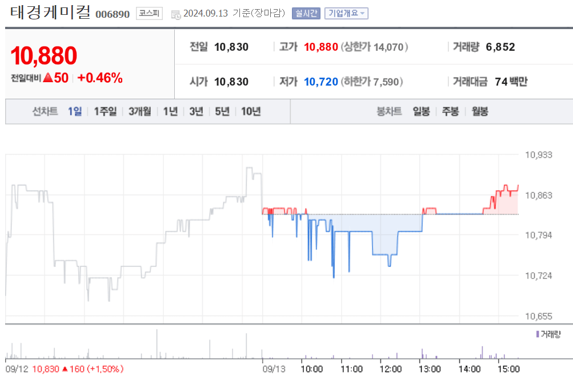Click the current price 10,880 in large red
Image resolution: width=573 pixels, height=392 pixels.
point(44,56)
